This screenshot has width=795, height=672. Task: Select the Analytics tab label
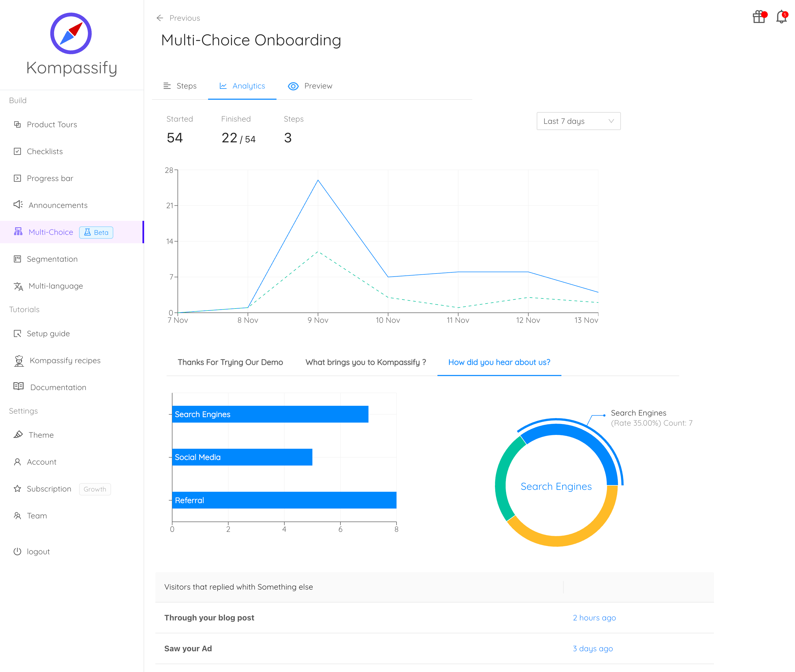[248, 86]
